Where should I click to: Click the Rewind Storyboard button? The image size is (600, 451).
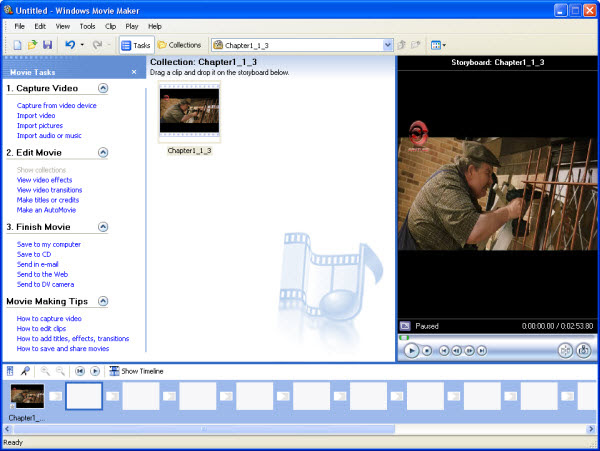click(x=80, y=371)
